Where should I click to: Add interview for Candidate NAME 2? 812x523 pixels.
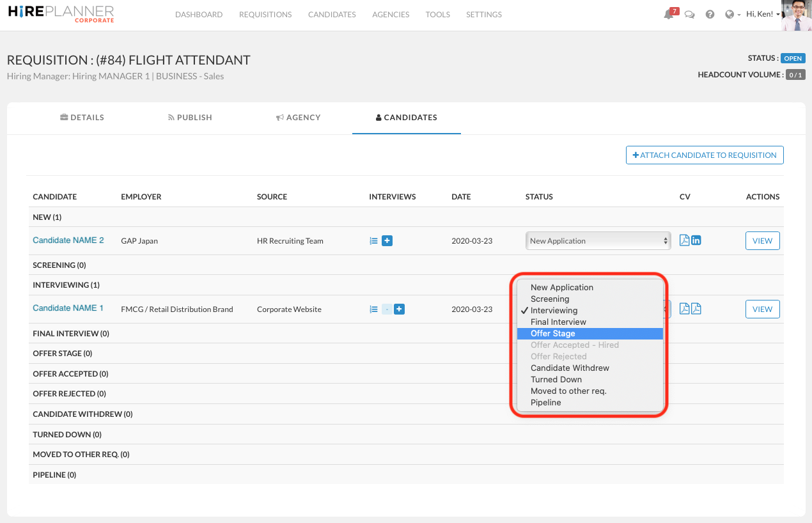pos(387,241)
